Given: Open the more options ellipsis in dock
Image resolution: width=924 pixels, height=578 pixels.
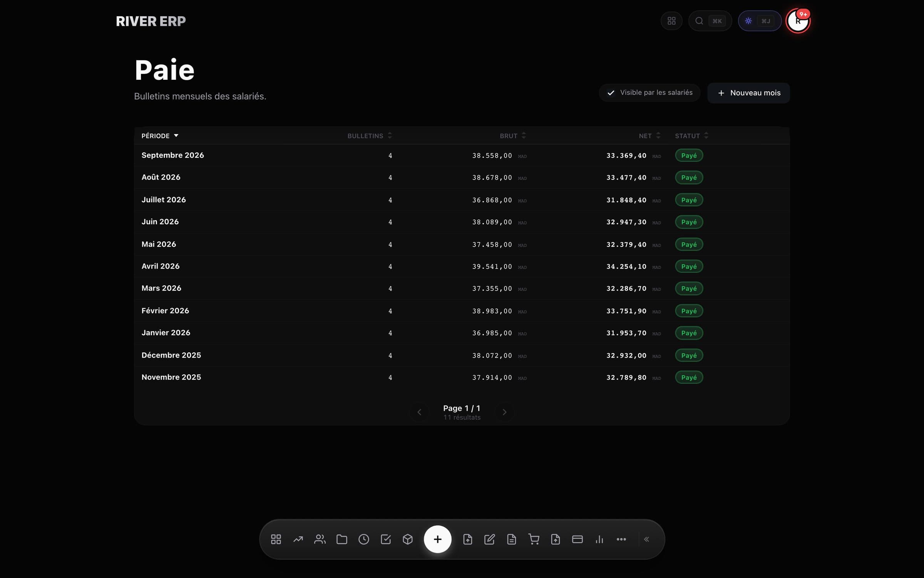Looking at the screenshot, I should coord(621,539).
